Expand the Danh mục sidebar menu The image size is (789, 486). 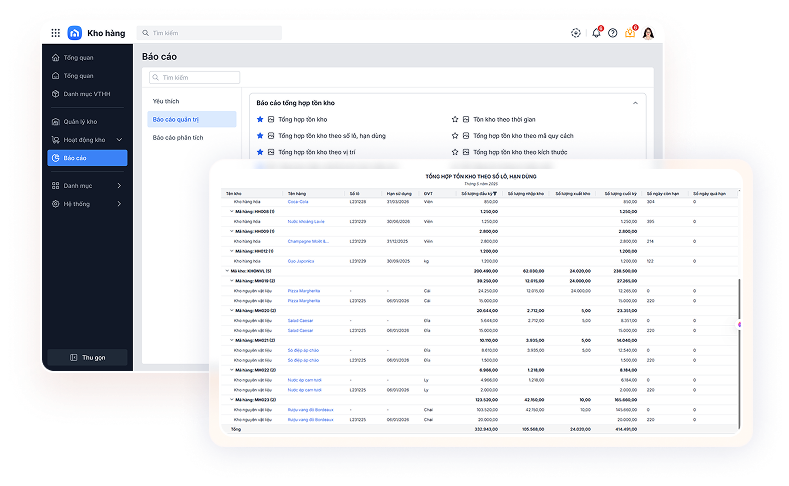119,186
